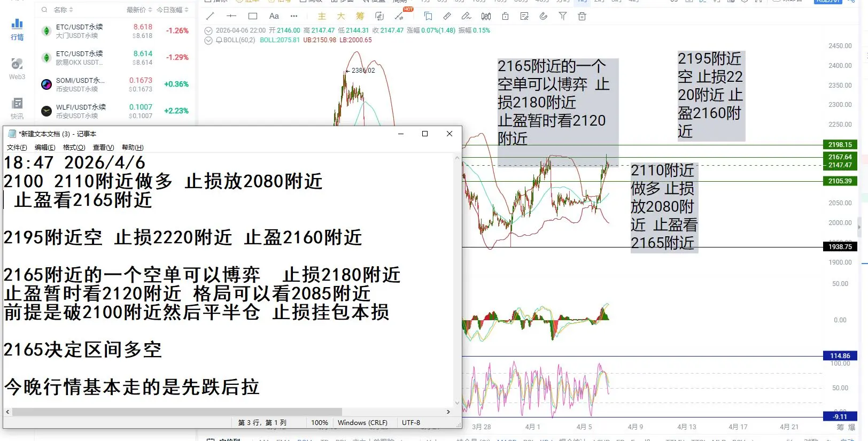Click the note edit icon in toolbar
The image size is (868, 441).
(524, 16)
